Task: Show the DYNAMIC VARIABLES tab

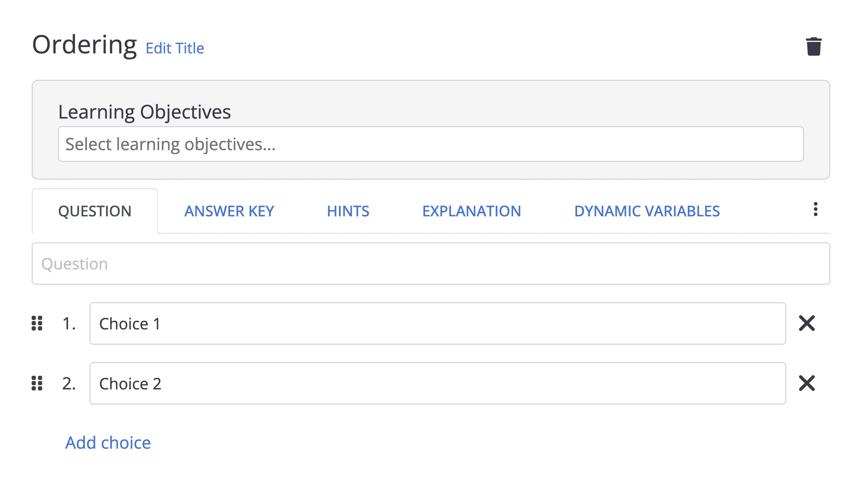Action: (x=647, y=211)
